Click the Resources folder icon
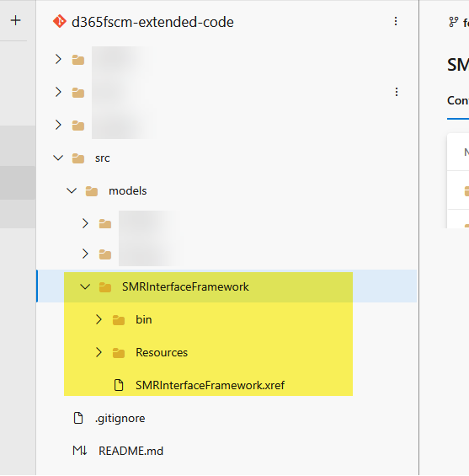Image resolution: width=469 pixels, height=476 pixels. click(x=119, y=352)
